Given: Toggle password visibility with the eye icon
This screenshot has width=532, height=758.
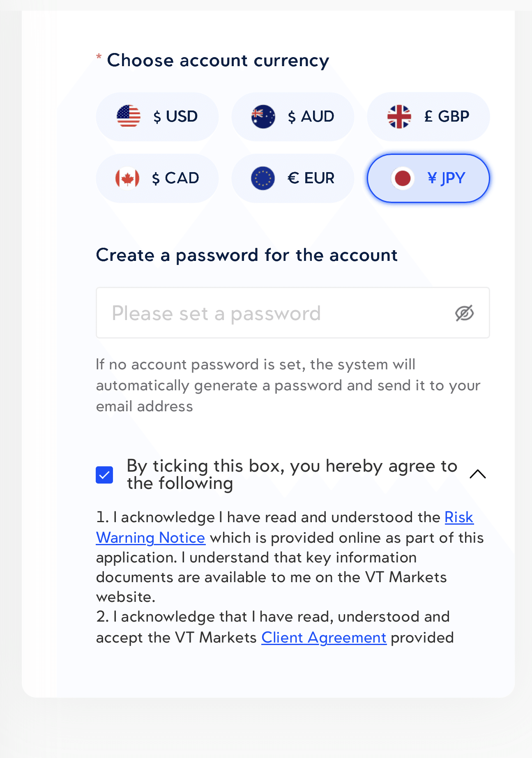Looking at the screenshot, I should [x=464, y=313].
